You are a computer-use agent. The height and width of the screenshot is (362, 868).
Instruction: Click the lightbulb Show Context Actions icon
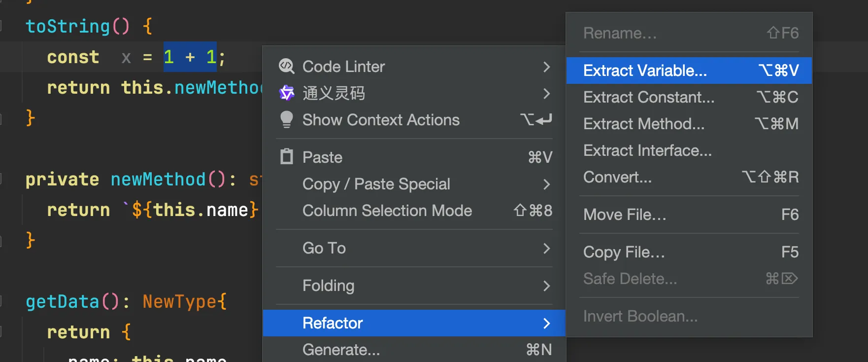tap(286, 119)
